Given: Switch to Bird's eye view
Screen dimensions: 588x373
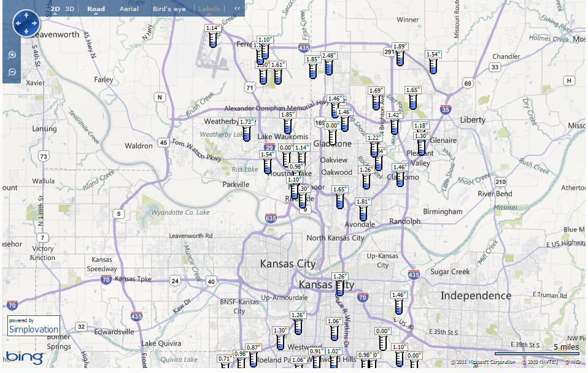Looking at the screenshot, I should point(169,9).
